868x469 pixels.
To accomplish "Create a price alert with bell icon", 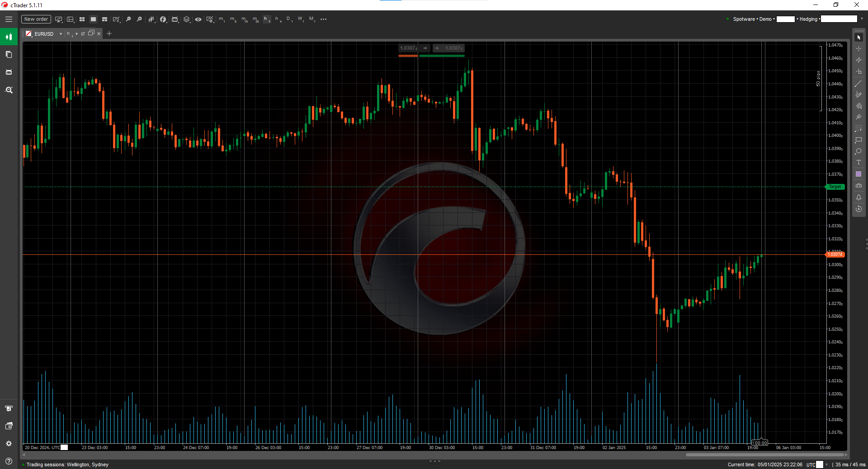I will tap(859, 197).
